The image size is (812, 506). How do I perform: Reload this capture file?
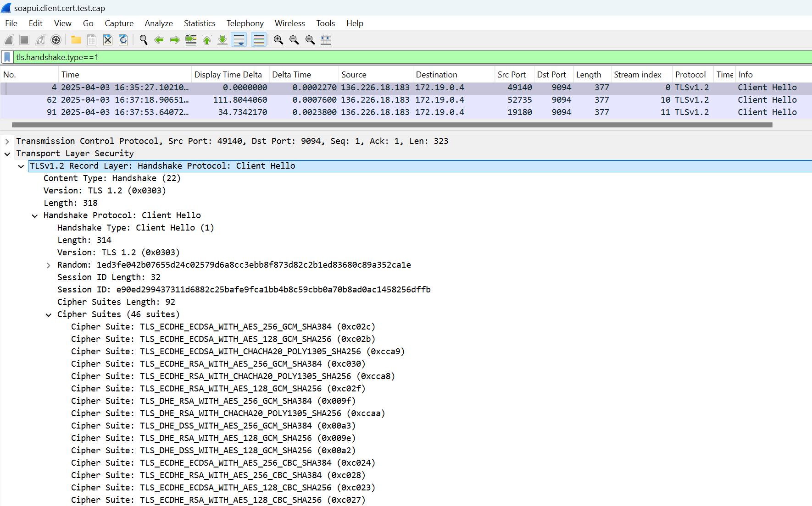click(x=123, y=40)
